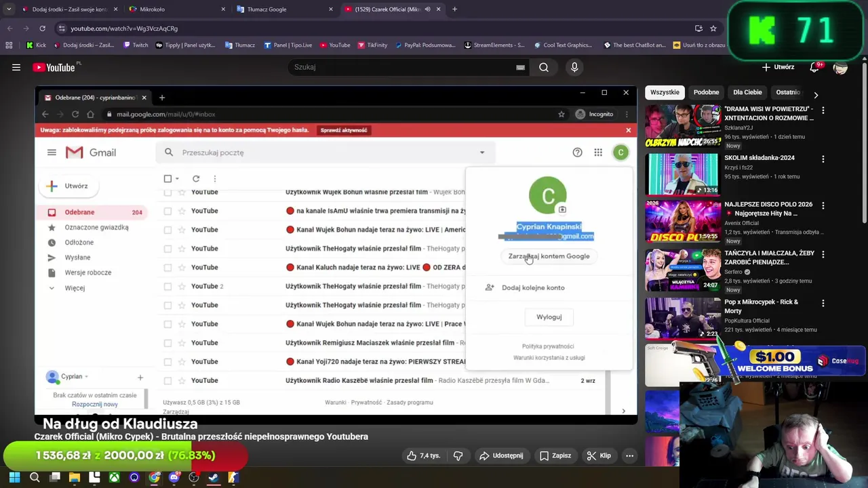Select the Dla Ciebie filter chip

[747, 92]
